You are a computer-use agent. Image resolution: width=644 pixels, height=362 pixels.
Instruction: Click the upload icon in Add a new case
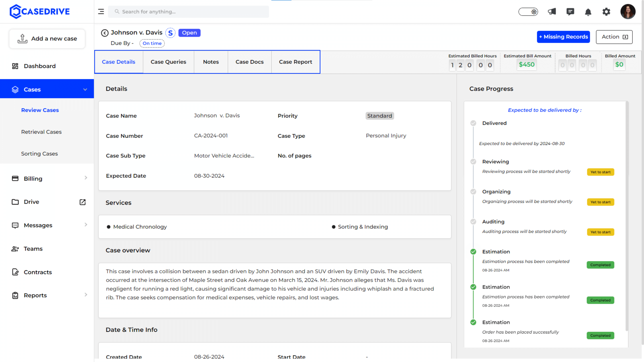pyautogui.click(x=22, y=39)
